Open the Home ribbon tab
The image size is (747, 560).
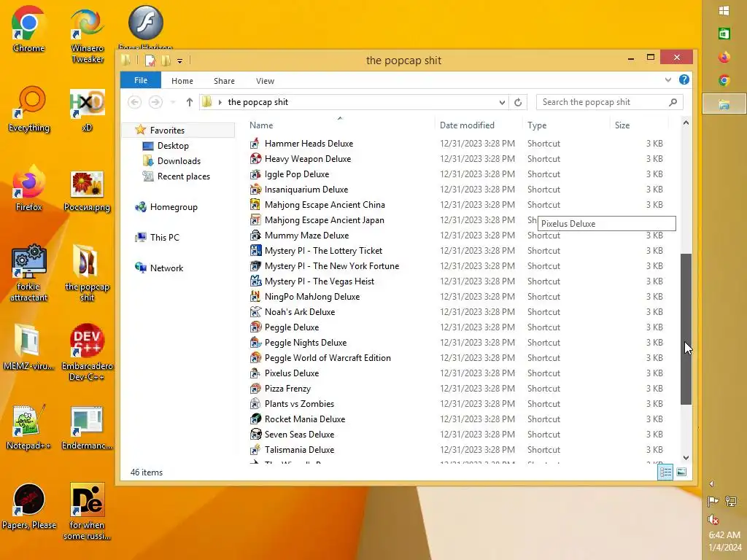182,81
